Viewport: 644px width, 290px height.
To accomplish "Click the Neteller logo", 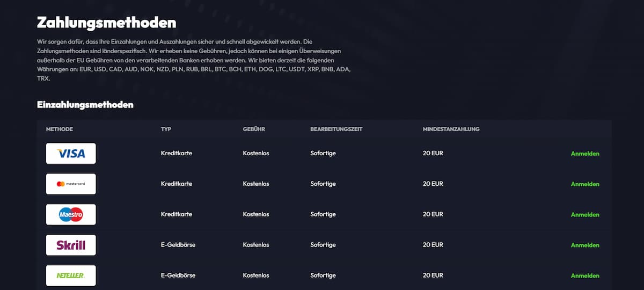I will click(x=71, y=275).
